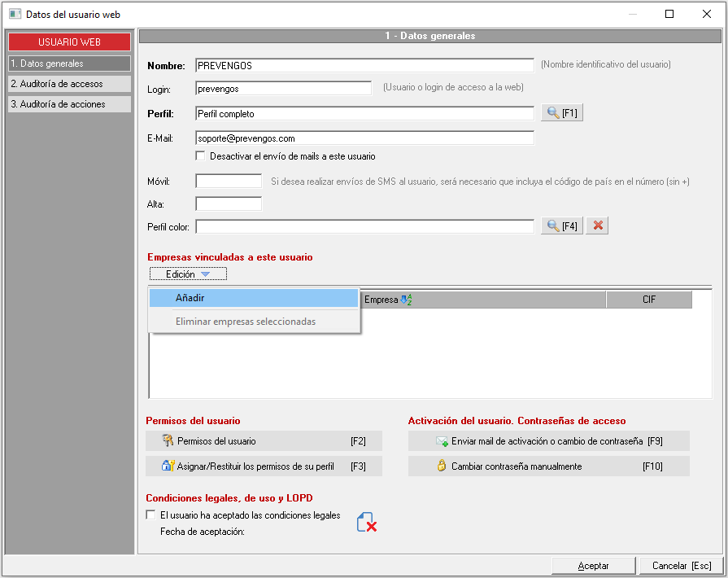Check El usuario ha aceptado condiciones legales
Screen dimensions: 728x578
[x=150, y=515]
